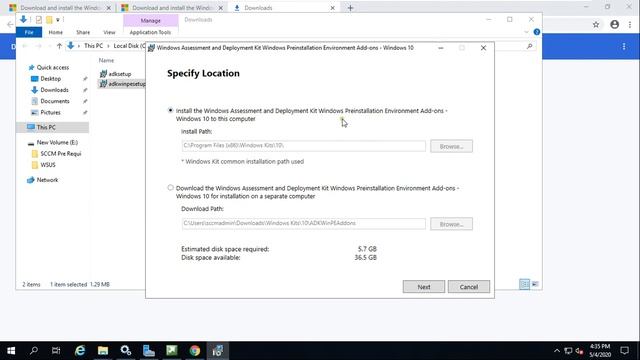
Task: Open Downloads page three-dot menu
Action: click(x=624, y=47)
